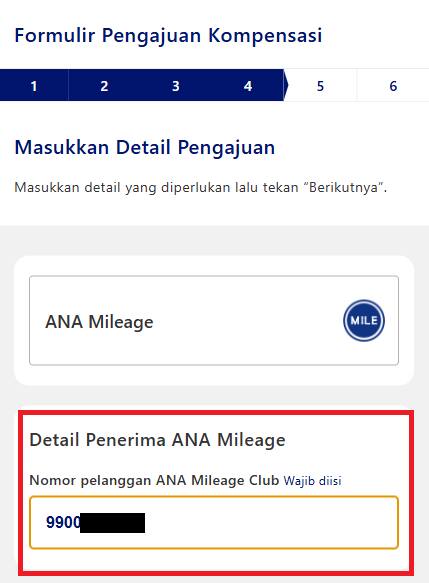Select current step 4 in progress bar

[x=248, y=86]
